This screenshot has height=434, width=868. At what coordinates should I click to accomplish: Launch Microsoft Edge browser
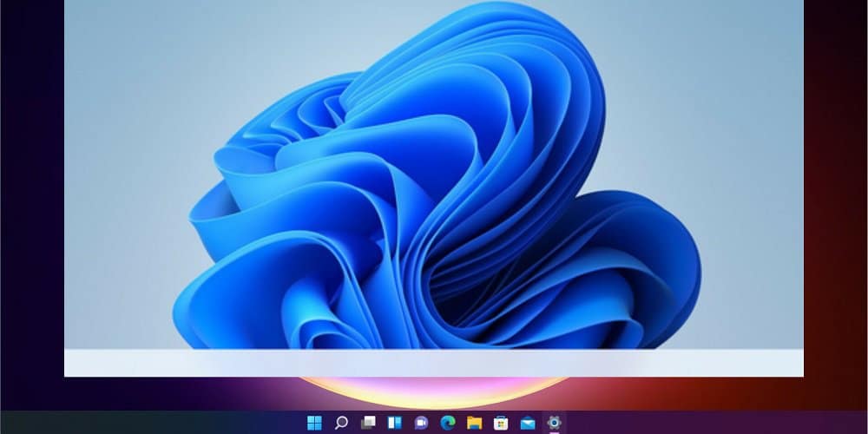pyautogui.click(x=448, y=423)
